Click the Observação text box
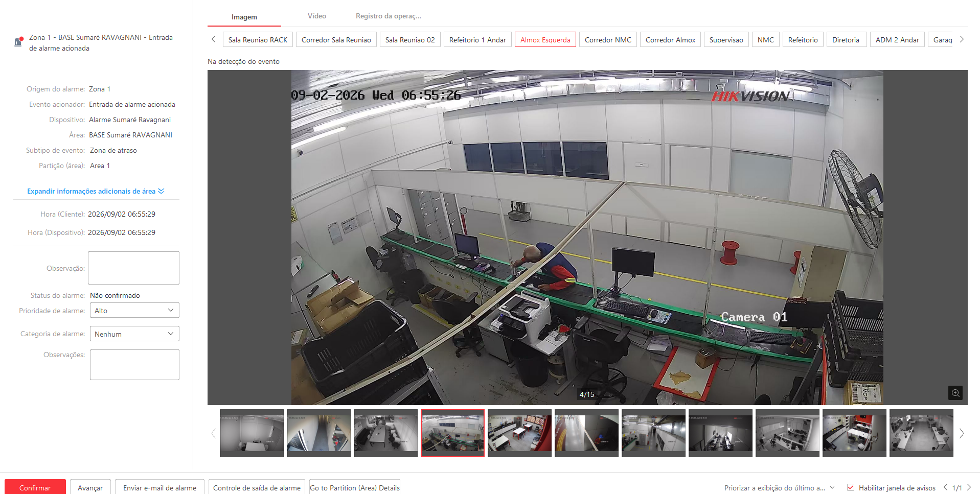Image resolution: width=980 pixels, height=494 pixels. [133, 268]
